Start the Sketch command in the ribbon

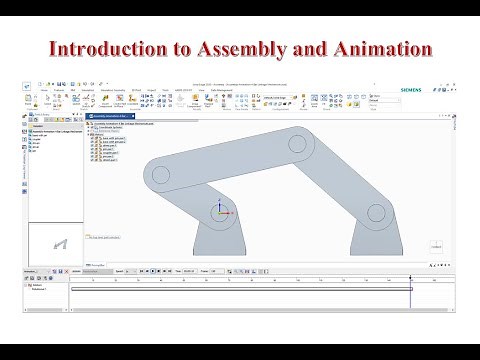click(76, 98)
